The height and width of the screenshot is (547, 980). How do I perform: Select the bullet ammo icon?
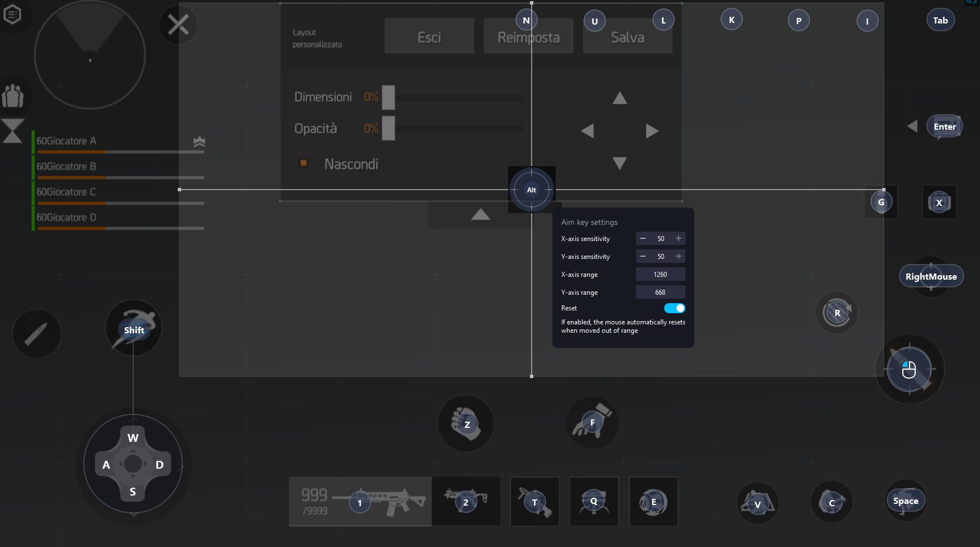tap(36, 334)
